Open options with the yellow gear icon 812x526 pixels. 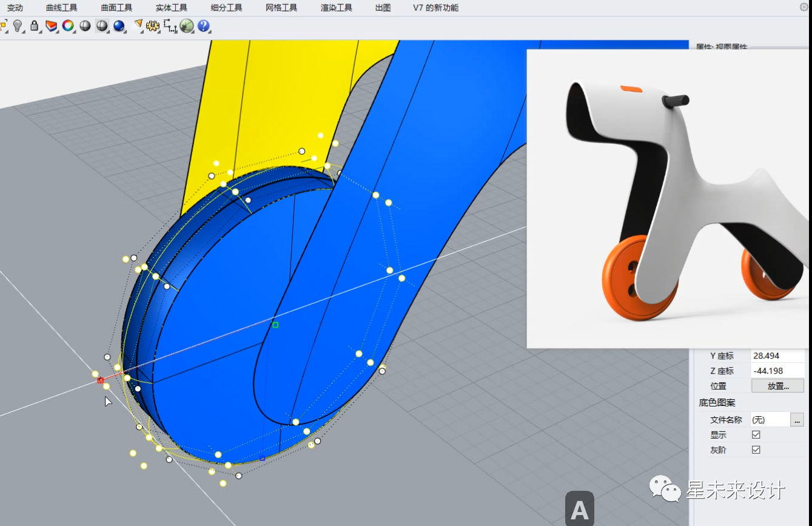[x=152, y=25]
